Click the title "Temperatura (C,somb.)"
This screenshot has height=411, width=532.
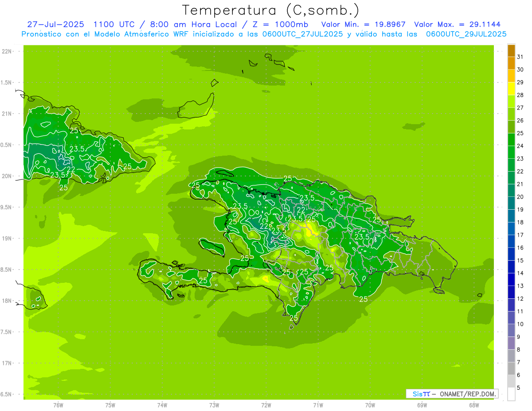click(270, 10)
